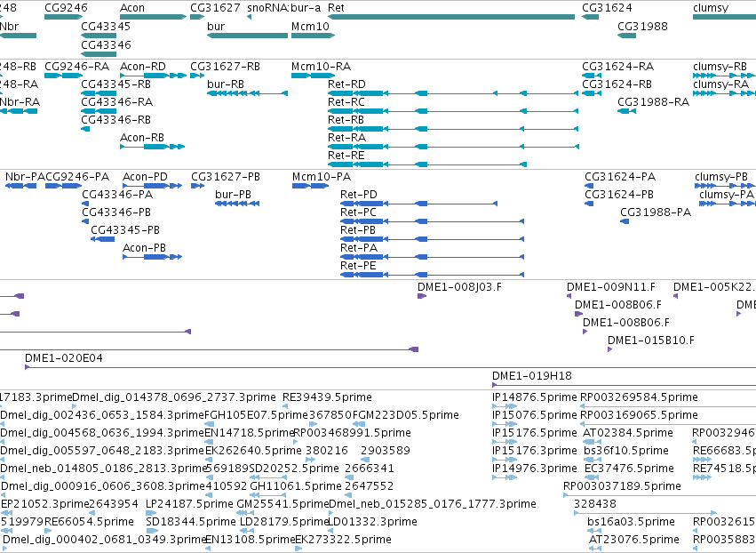Select transcript Ret-RA
The height and width of the screenshot is (553, 756).
[346, 138]
